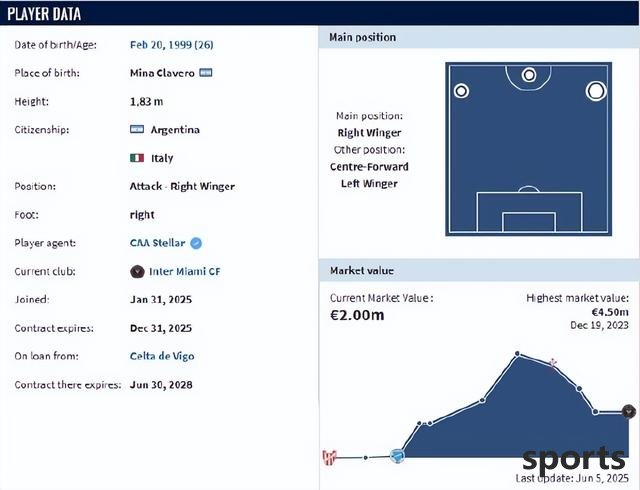Screen dimensions: 640x490
Task: Click the Inter Miami CF club crest
Action: pyautogui.click(x=137, y=272)
